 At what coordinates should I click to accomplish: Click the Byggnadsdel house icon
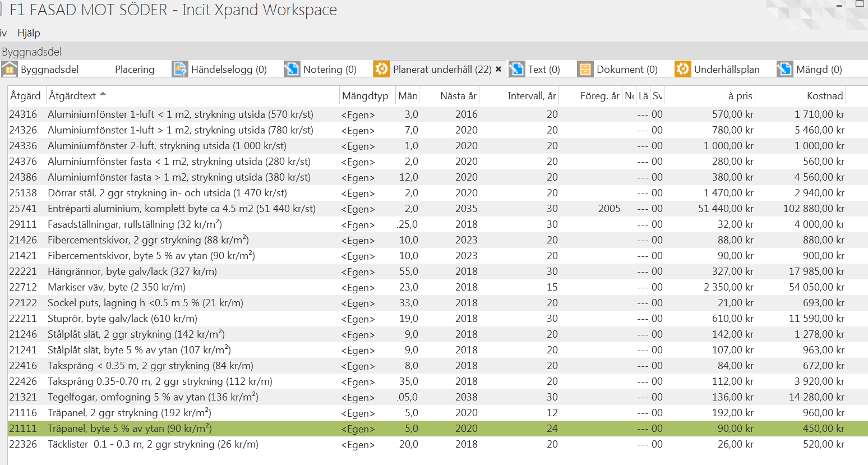coord(10,69)
